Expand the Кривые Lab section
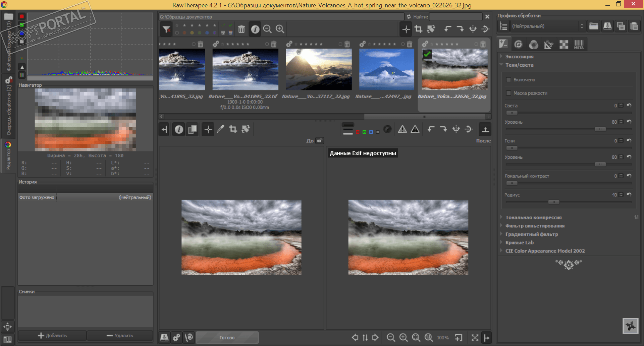 click(519, 243)
